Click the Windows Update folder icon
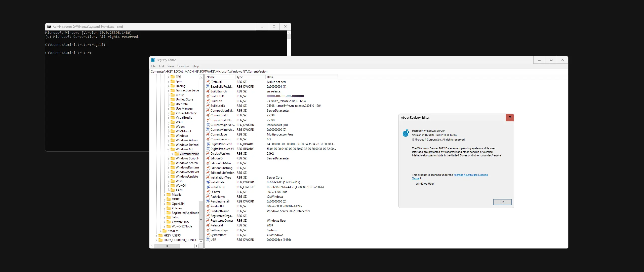The width and height of the screenshot is (644, 272). [173, 177]
